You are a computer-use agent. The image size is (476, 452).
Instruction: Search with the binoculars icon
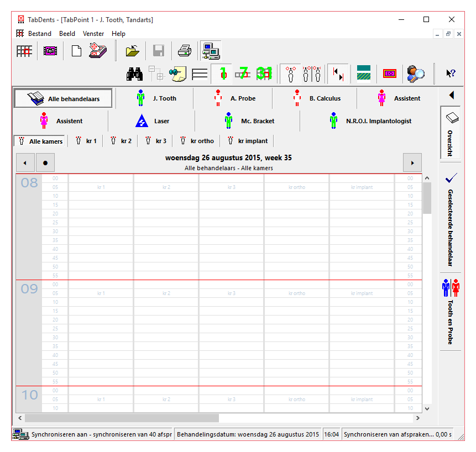tap(134, 73)
